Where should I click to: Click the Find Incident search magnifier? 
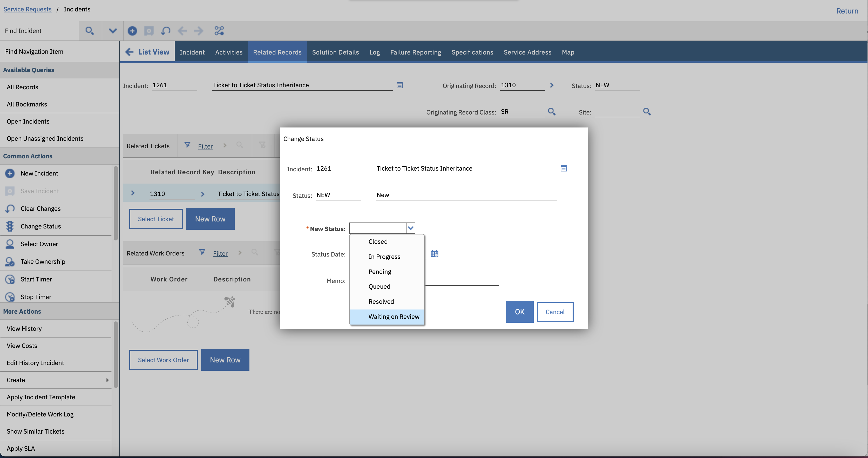point(89,31)
